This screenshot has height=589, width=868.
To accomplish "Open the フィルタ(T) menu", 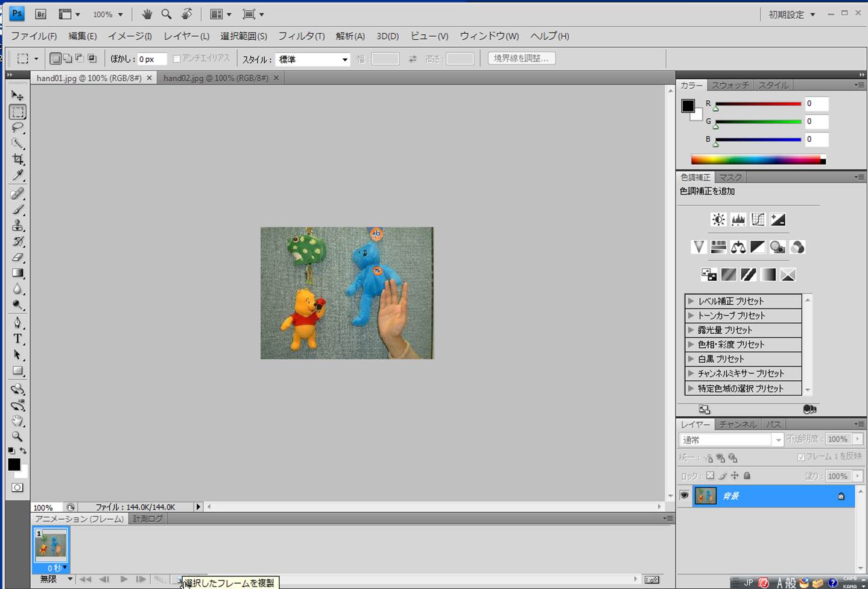I will (301, 36).
